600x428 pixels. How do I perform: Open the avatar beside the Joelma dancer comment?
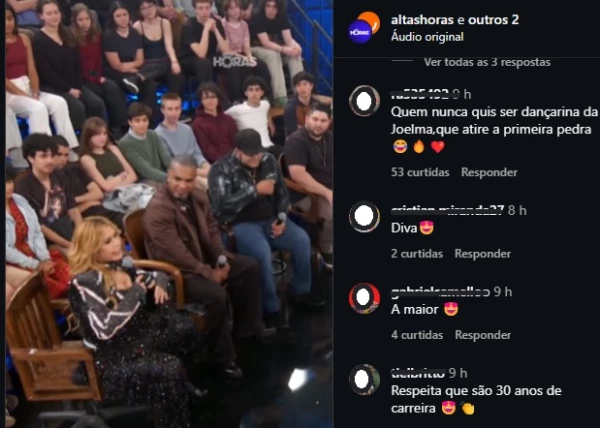point(364,101)
